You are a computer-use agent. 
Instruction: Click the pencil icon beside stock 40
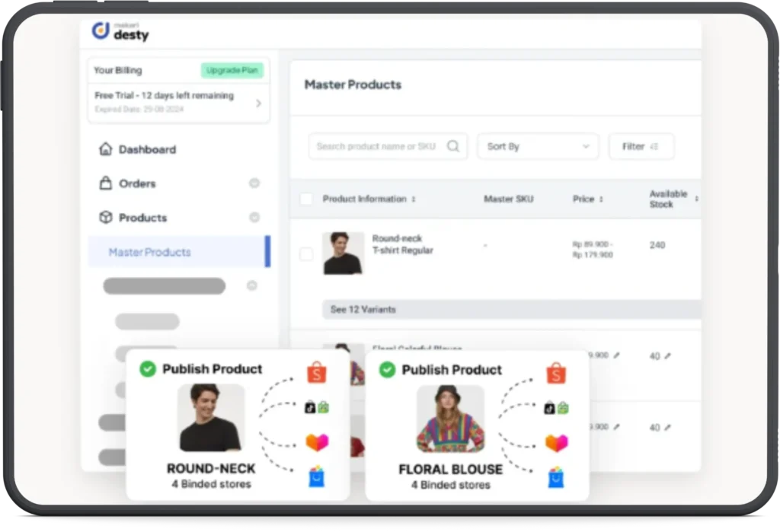coord(667,356)
